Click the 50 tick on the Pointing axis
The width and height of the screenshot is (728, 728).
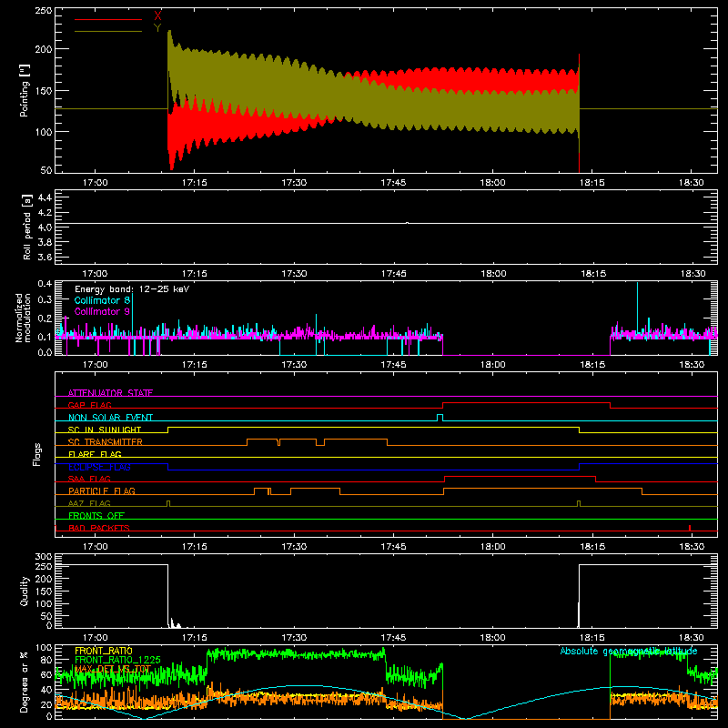46,170
